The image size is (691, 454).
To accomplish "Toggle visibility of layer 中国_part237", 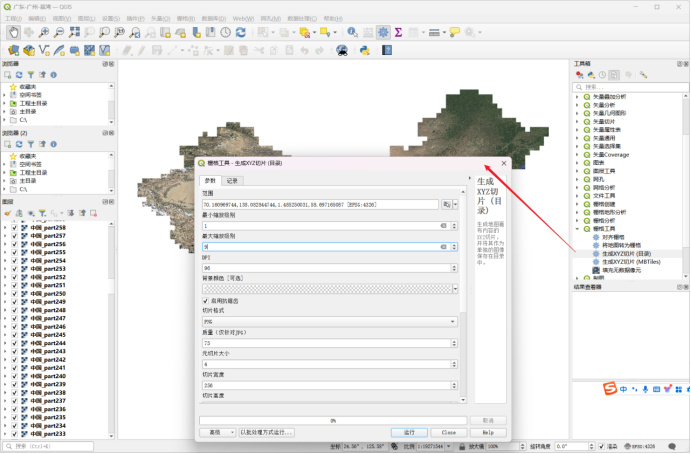I will click(15, 401).
